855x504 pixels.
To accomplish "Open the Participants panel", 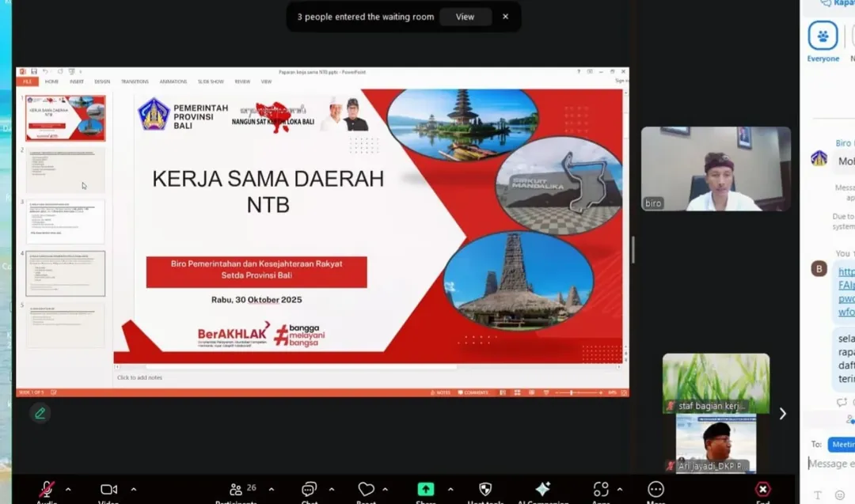I will click(x=235, y=490).
